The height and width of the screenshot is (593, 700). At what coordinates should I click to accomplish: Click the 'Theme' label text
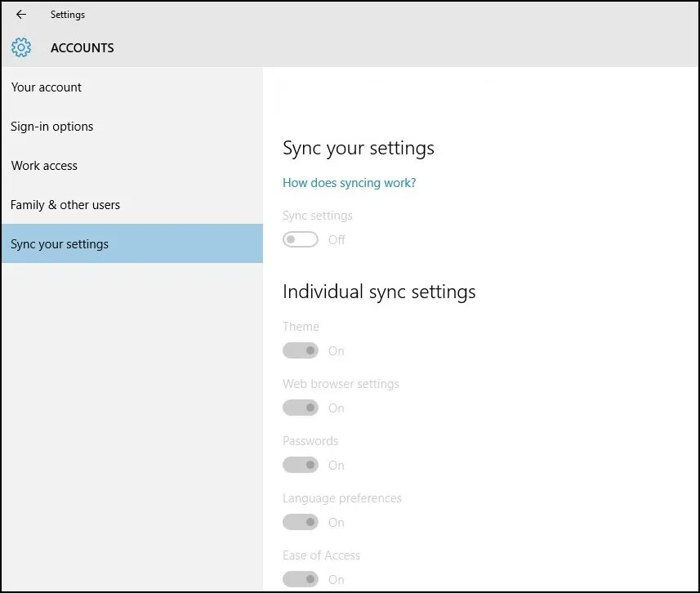click(x=301, y=327)
